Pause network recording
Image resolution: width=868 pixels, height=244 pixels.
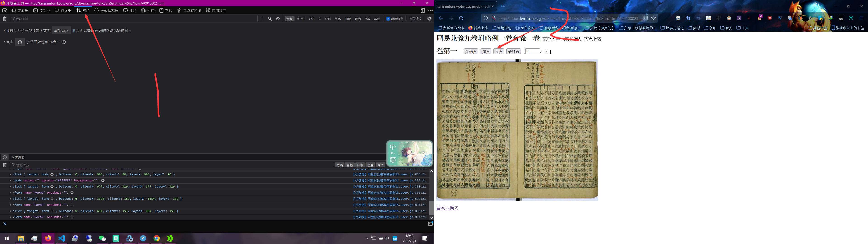pyautogui.click(x=262, y=19)
